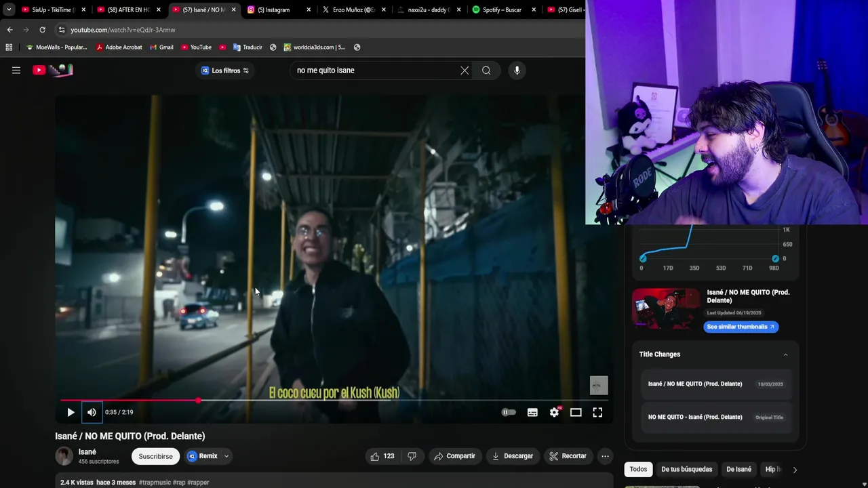Open the tab search dropdown arrow
Viewport: 868px width, 488px height.
(9, 9)
